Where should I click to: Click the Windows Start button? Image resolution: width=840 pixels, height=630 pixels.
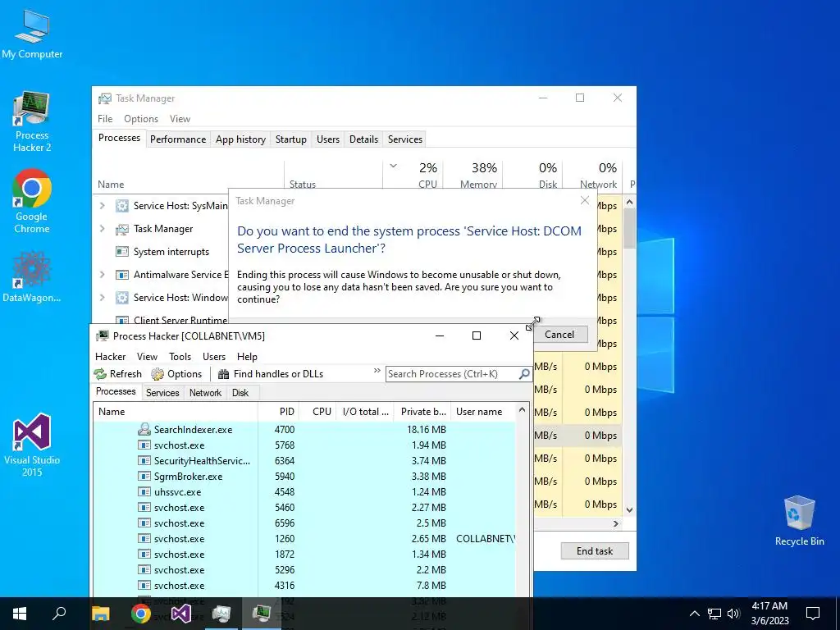click(x=20, y=614)
